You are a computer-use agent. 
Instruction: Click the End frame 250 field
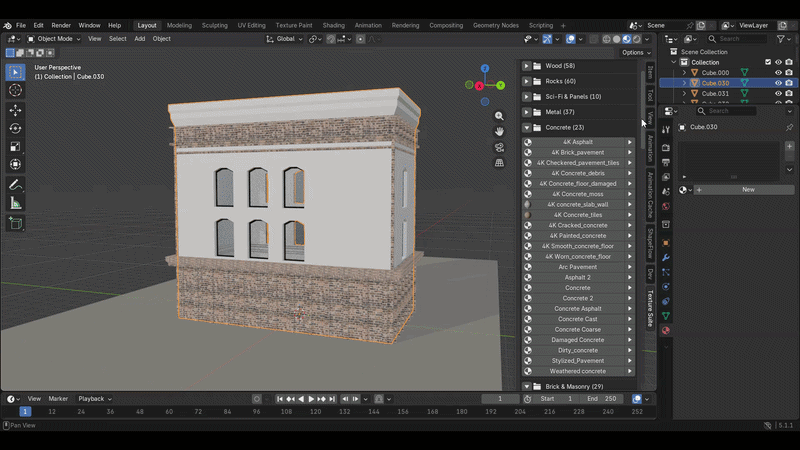click(602, 399)
